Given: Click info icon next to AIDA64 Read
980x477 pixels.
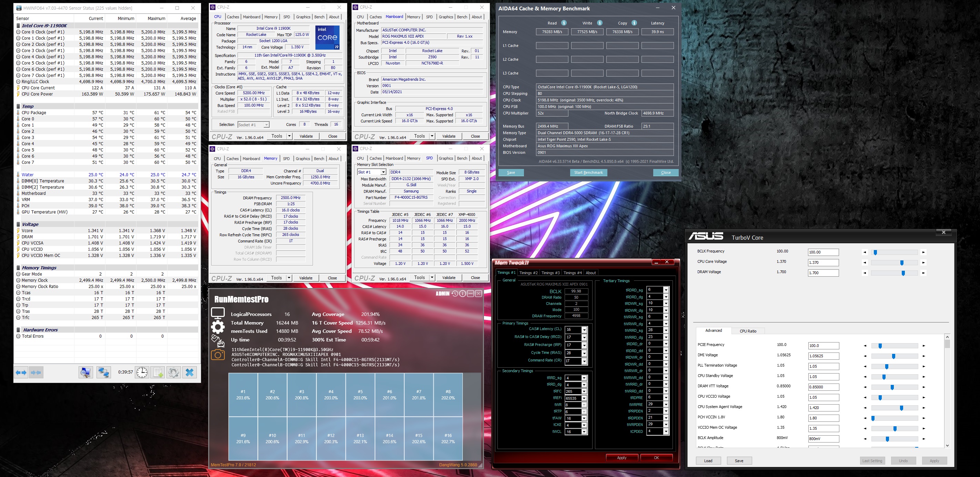Looking at the screenshot, I should (x=564, y=23).
